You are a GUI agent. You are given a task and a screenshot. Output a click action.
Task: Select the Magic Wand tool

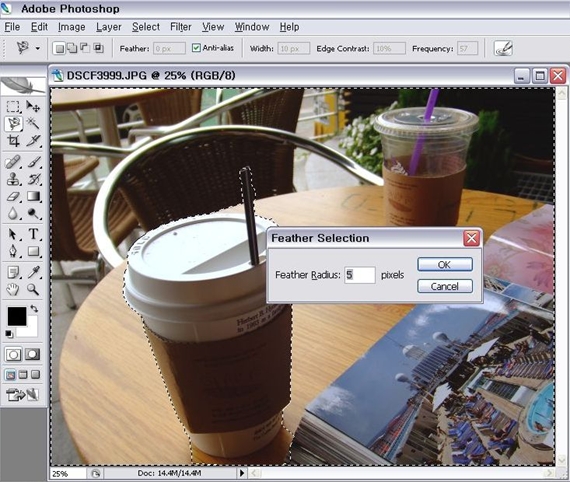point(33,124)
